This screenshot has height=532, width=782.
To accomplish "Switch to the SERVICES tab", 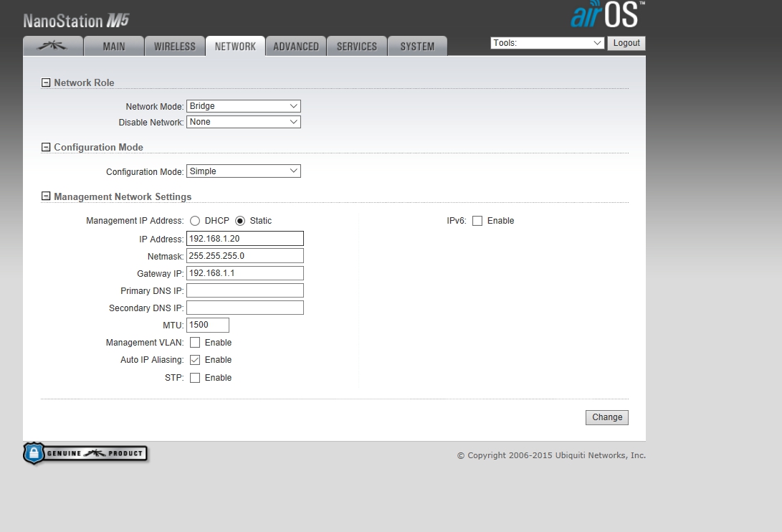I will click(356, 46).
